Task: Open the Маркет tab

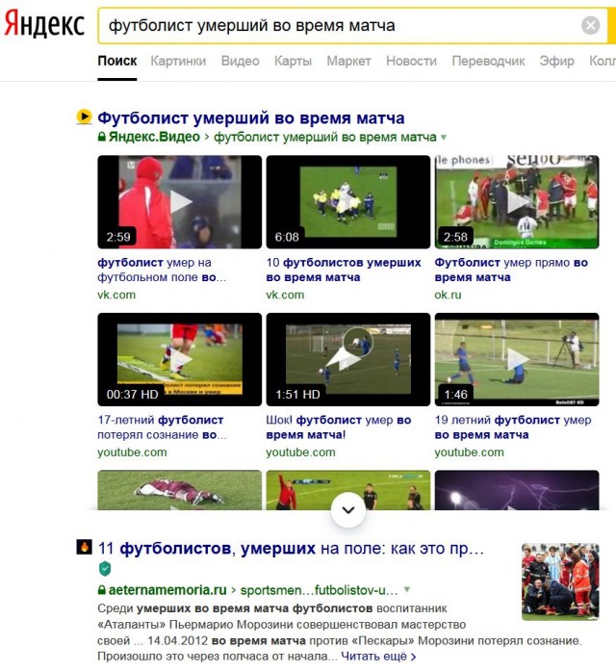Action: point(348,61)
